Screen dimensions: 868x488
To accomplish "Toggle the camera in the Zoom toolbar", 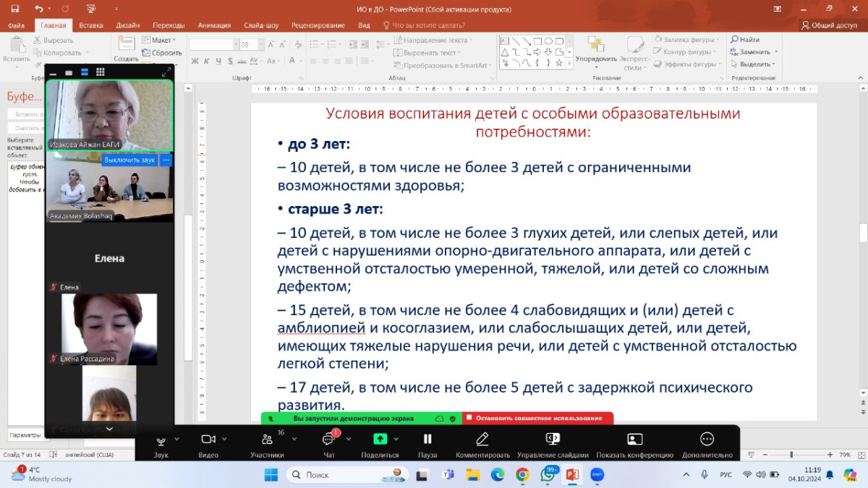I will point(208,440).
